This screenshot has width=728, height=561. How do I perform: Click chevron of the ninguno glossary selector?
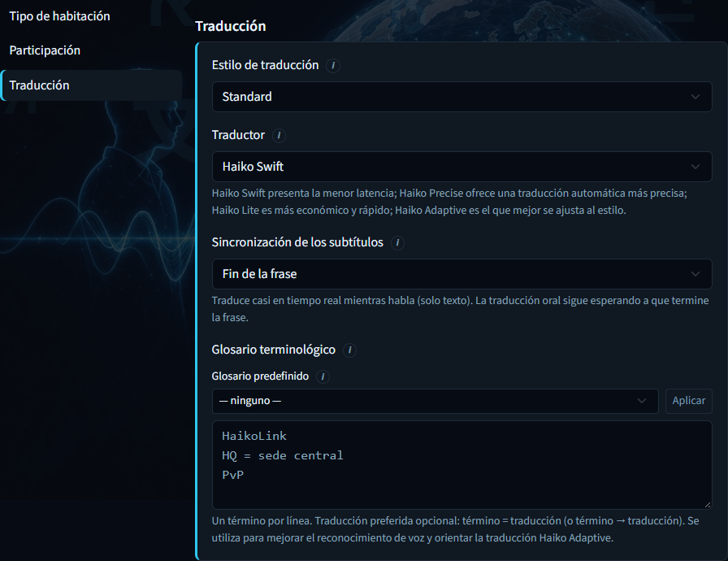point(642,401)
